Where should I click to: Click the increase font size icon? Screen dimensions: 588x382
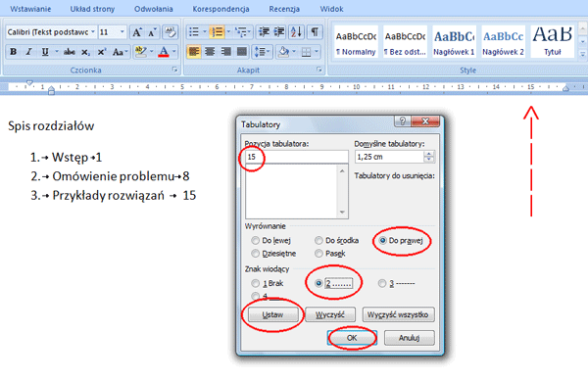click(137, 32)
